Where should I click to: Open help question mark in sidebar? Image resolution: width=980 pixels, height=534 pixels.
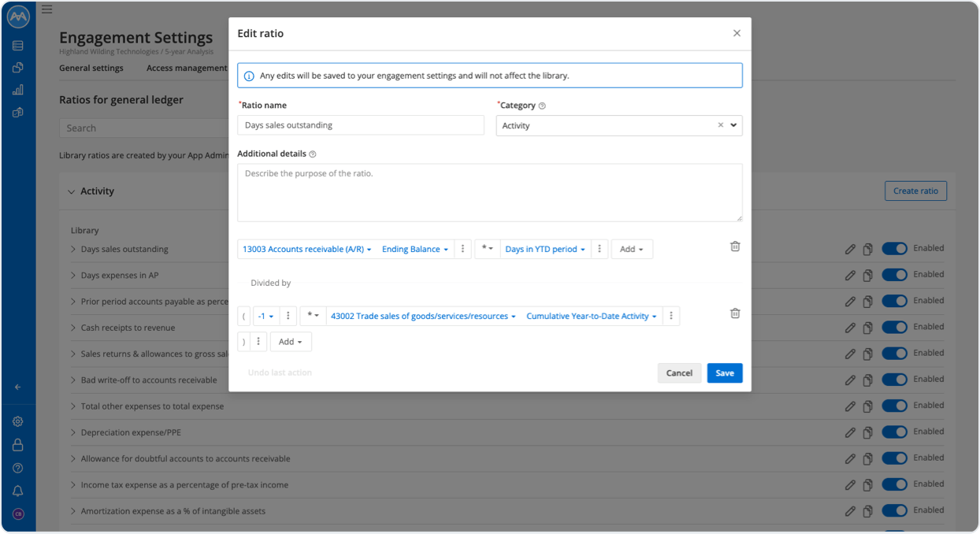18,468
